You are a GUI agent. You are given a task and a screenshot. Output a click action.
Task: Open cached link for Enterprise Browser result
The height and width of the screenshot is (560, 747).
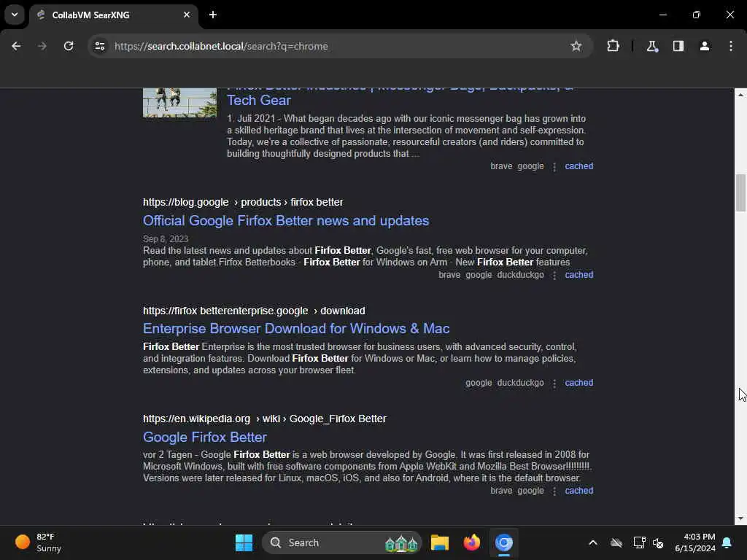tap(578, 383)
